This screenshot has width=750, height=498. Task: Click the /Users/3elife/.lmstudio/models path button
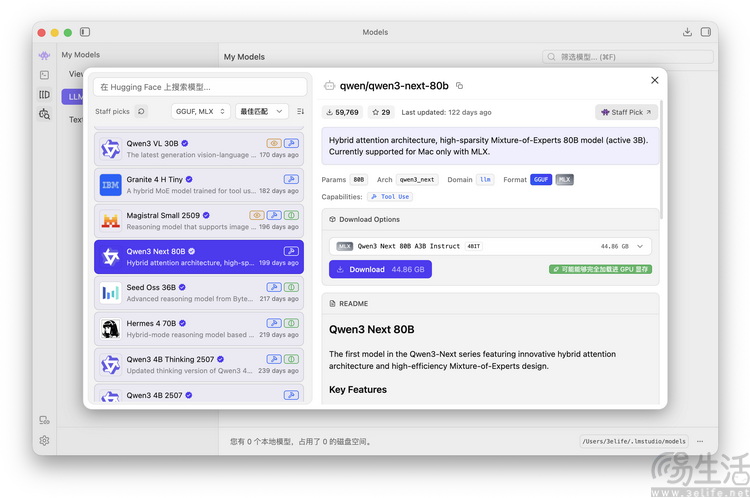634,441
